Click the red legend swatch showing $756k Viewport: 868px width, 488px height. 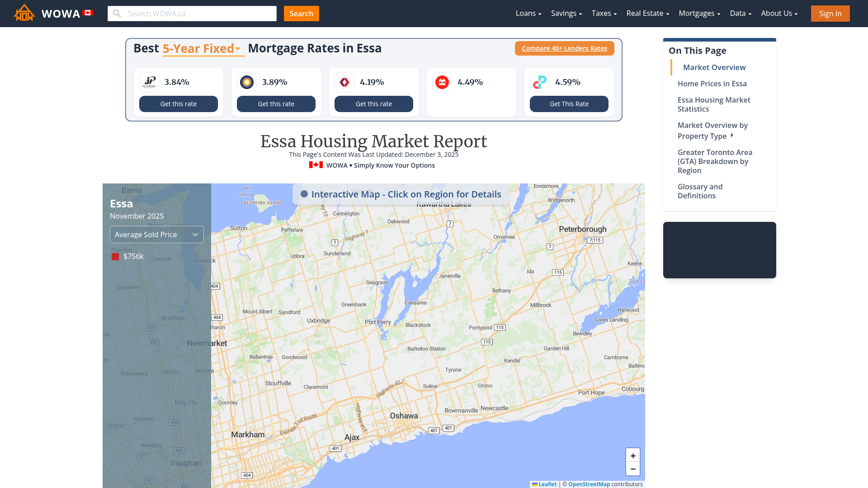pyautogui.click(x=115, y=256)
